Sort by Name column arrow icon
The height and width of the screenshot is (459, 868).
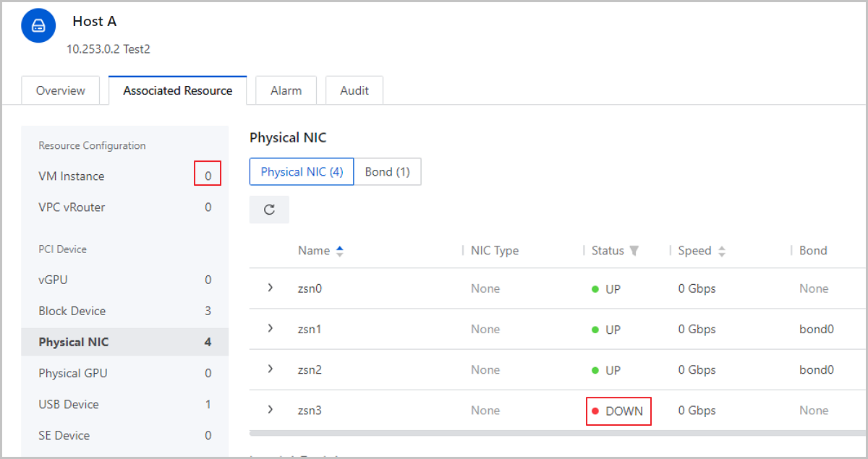[340, 251]
